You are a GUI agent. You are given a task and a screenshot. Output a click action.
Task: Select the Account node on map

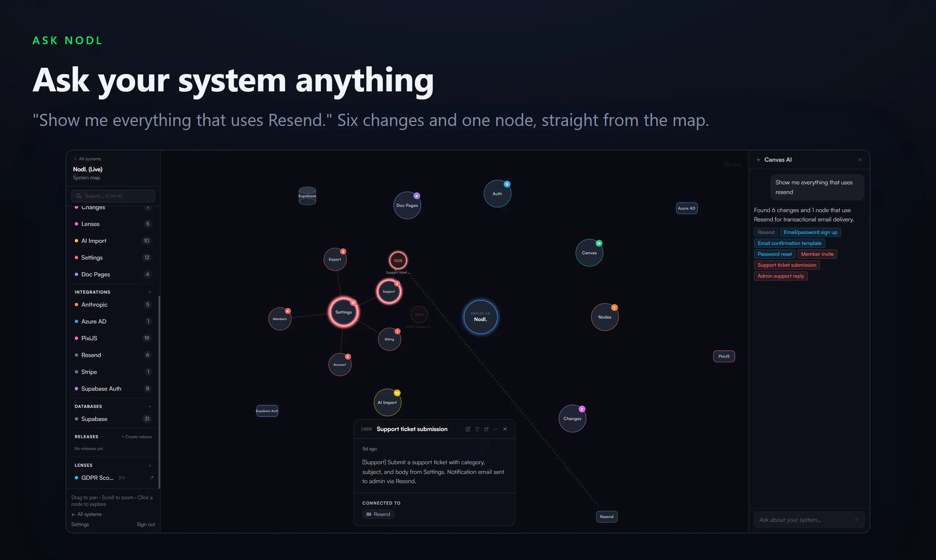tap(340, 364)
